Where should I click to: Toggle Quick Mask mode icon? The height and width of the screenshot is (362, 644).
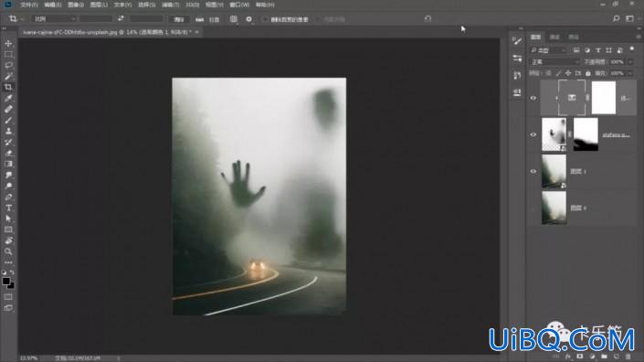tap(8, 297)
